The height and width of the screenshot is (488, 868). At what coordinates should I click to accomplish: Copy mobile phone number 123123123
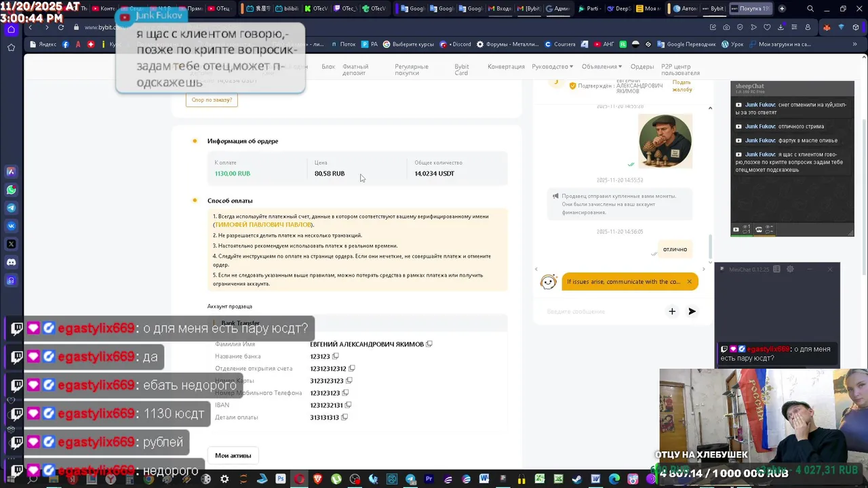[x=345, y=393]
